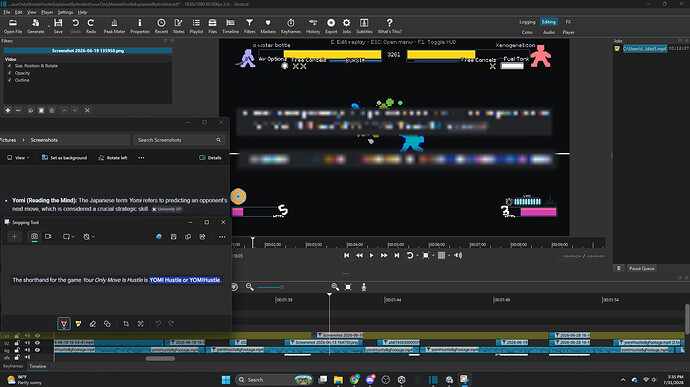Switch to the Keyframes tab
The width and height of the screenshot is (690, 387).
[x=13, y=366]
